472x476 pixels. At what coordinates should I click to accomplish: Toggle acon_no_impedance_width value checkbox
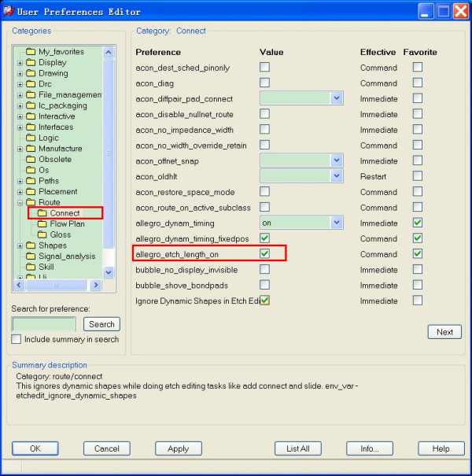tap(264, 129)
